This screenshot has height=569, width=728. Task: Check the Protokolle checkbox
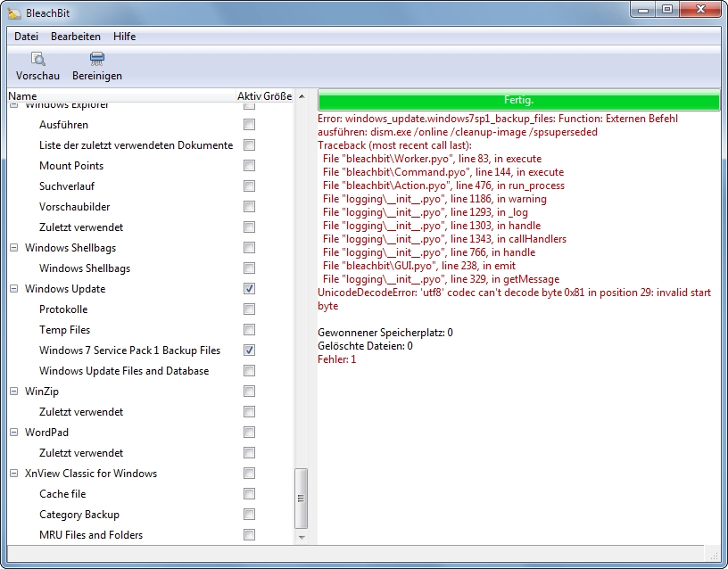click(x=249, y=309)
